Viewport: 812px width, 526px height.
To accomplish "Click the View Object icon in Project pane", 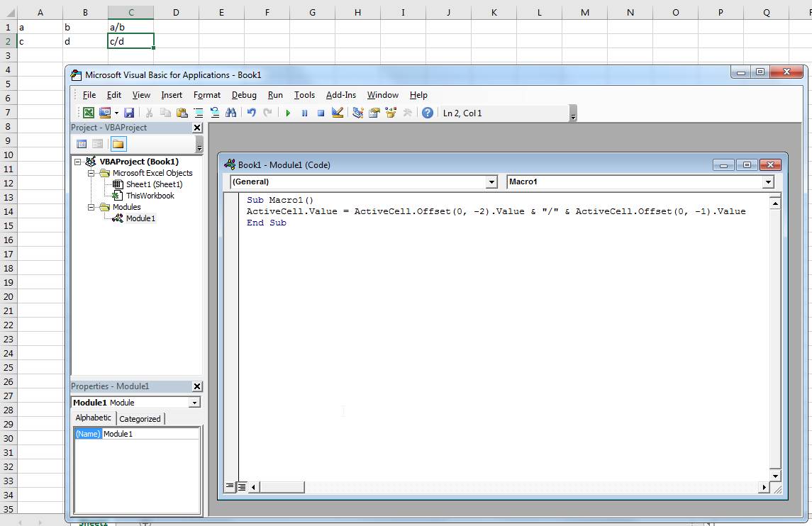I will click(x=97, y=144).
